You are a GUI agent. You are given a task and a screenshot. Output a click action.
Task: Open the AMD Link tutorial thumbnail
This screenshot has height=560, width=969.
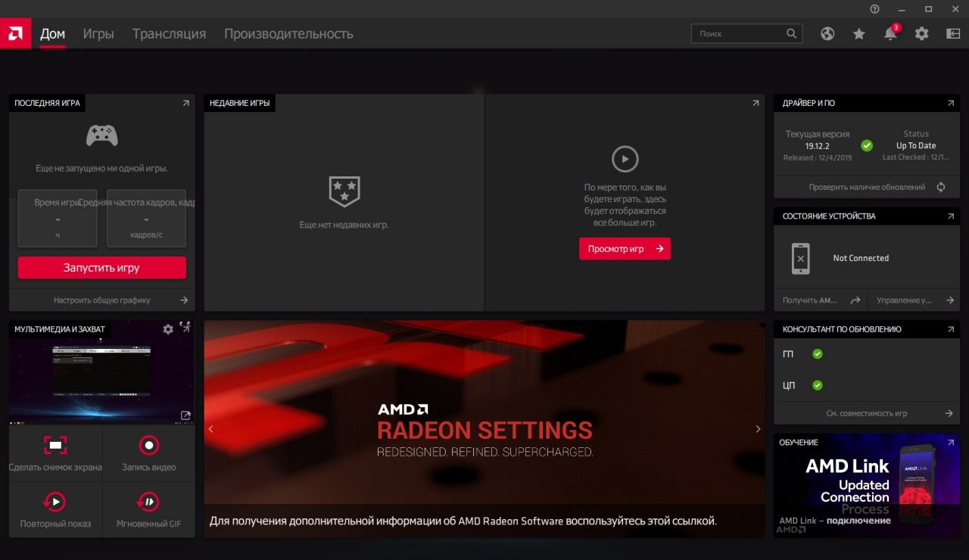coord(867,485)
